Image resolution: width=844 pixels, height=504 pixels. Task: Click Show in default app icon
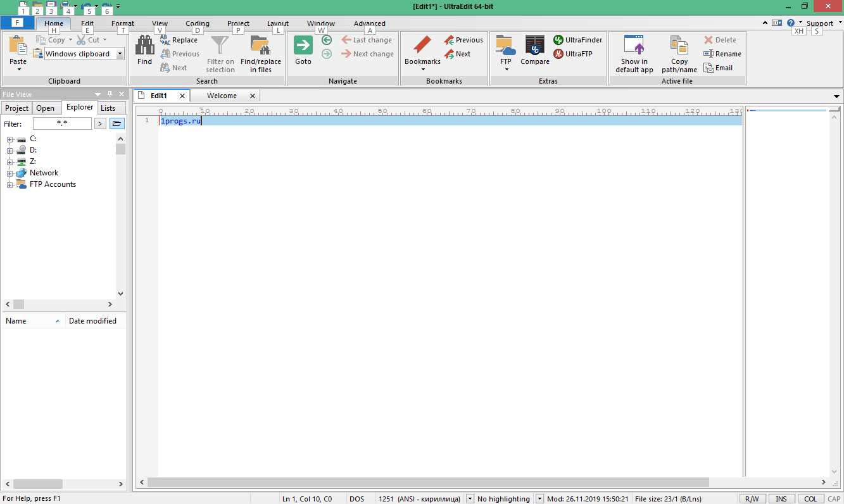[x=634, y=46]
